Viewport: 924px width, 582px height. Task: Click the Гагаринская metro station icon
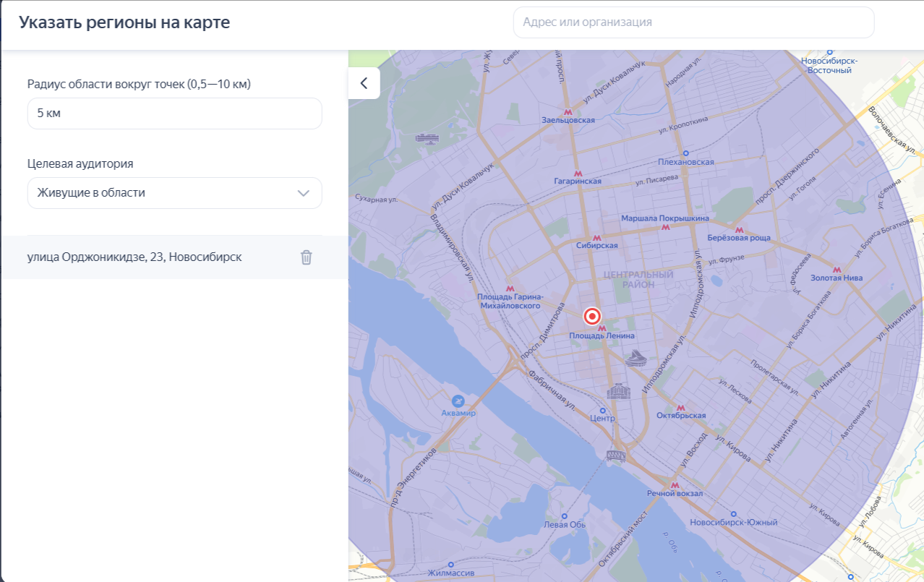point(578,173)
